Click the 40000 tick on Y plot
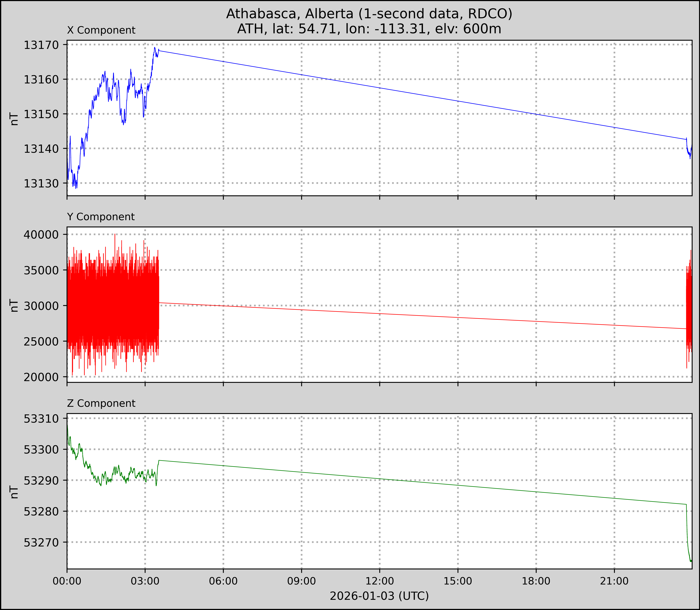Viewport: 700px width, 610px height. tap(41, 235)
